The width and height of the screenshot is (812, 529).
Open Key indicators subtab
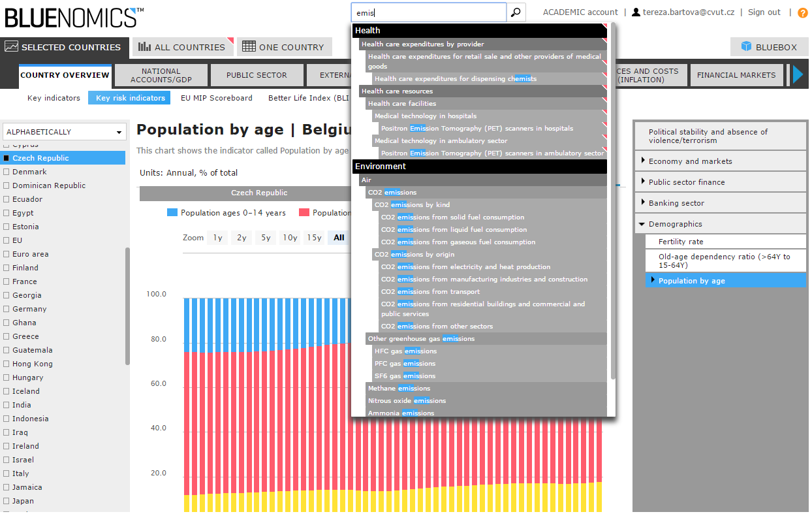click(54, 98)
